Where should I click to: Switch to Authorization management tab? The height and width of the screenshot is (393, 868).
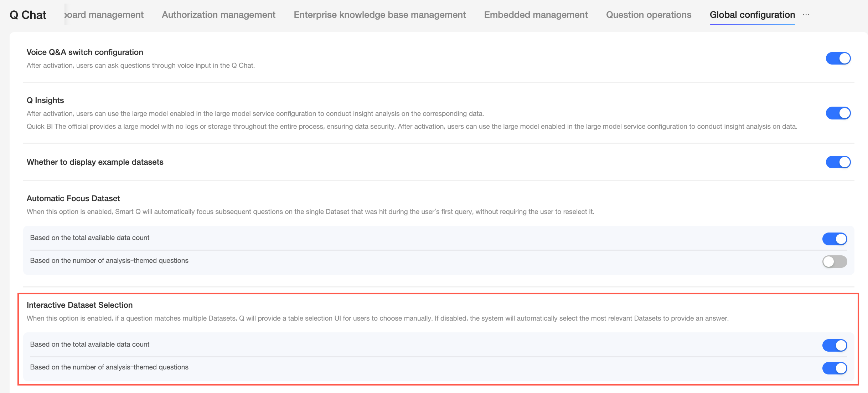point(218,15)
